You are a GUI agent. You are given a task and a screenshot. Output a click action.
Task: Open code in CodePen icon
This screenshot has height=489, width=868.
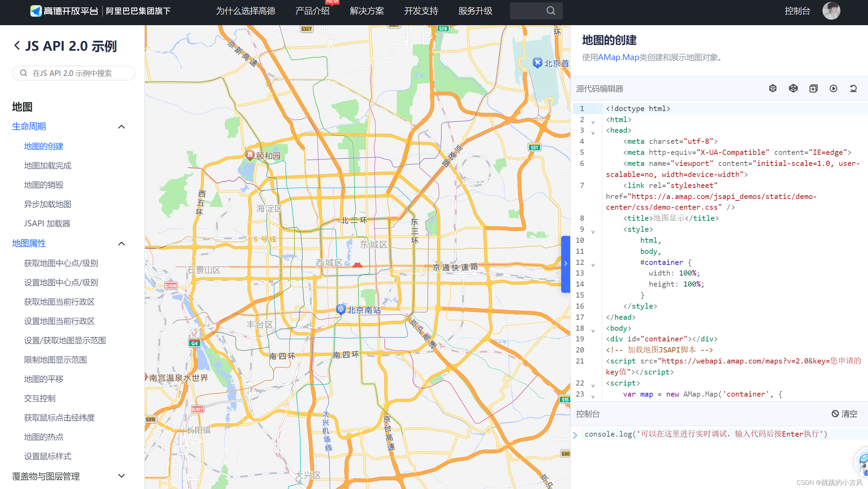[x=793, y=89]
